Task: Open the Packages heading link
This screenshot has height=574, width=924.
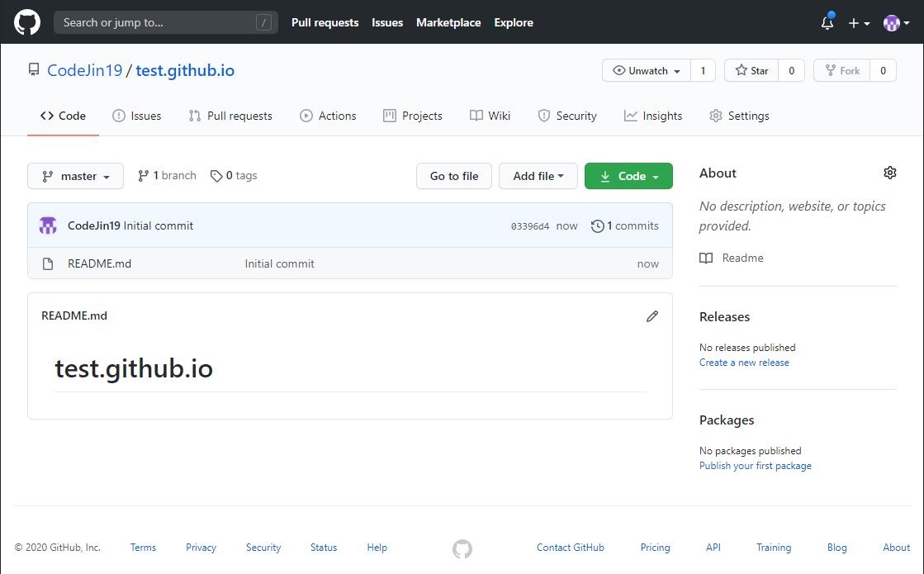Action: point(727,420)
